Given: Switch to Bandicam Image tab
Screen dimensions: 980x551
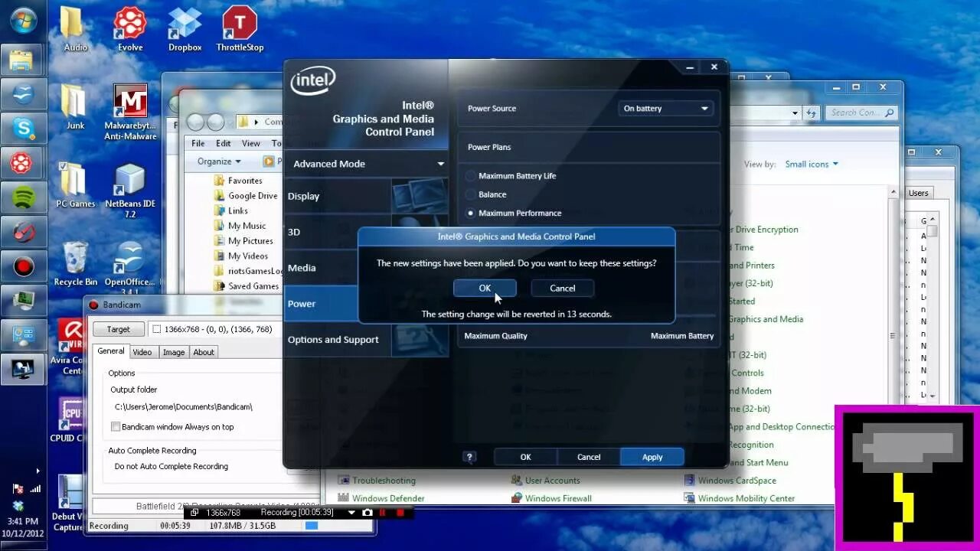Looking at the screenshot, I should (x=174, y=352).
